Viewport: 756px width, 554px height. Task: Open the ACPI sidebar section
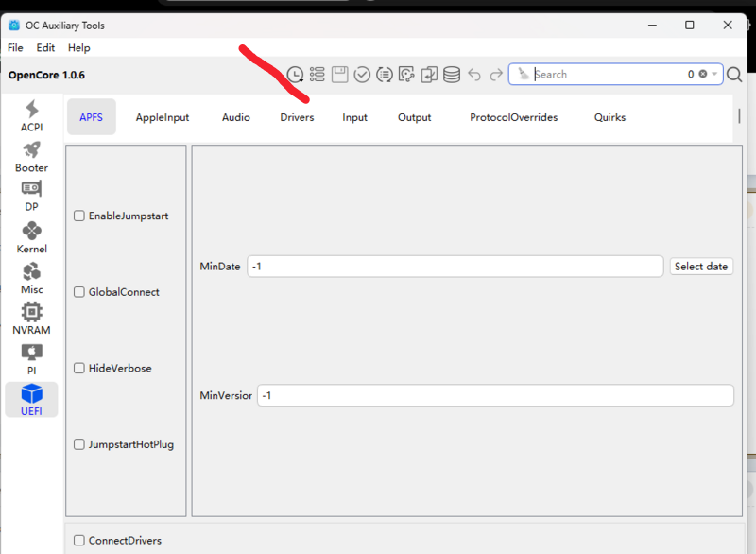[32, 115]
